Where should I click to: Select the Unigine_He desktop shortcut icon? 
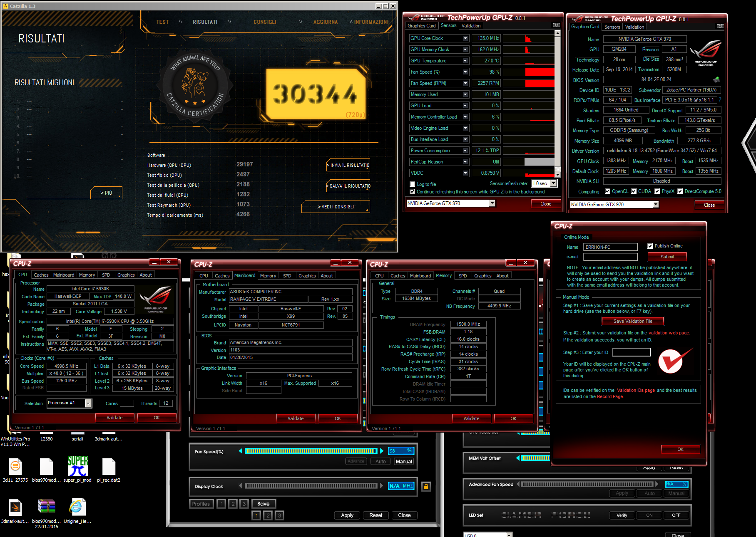(x=78, y=507)
